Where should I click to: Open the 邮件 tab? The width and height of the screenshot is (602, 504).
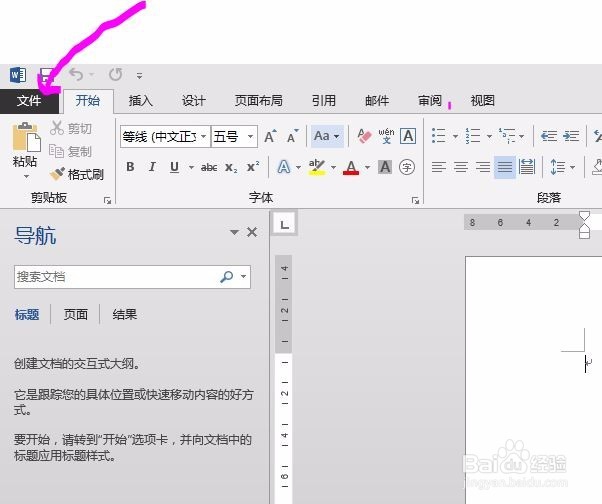[x=377, y=101]
